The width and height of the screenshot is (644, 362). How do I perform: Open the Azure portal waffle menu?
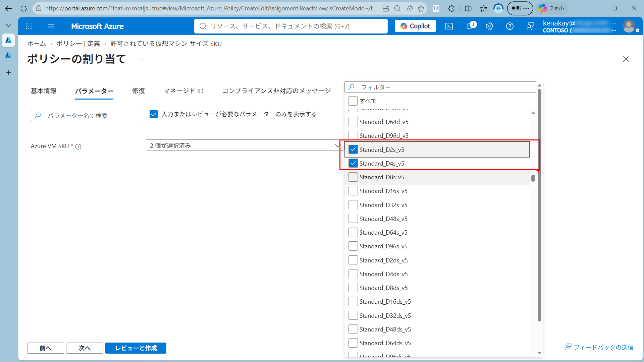[x=29, y=26]
